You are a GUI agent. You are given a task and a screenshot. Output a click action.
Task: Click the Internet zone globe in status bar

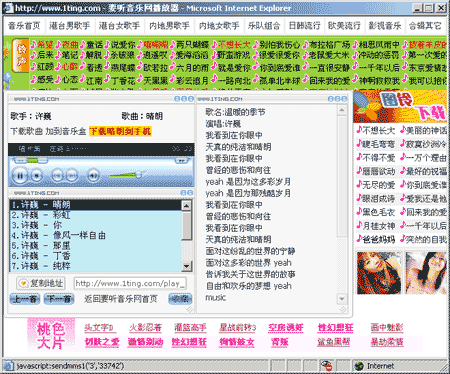coord(359,366)
